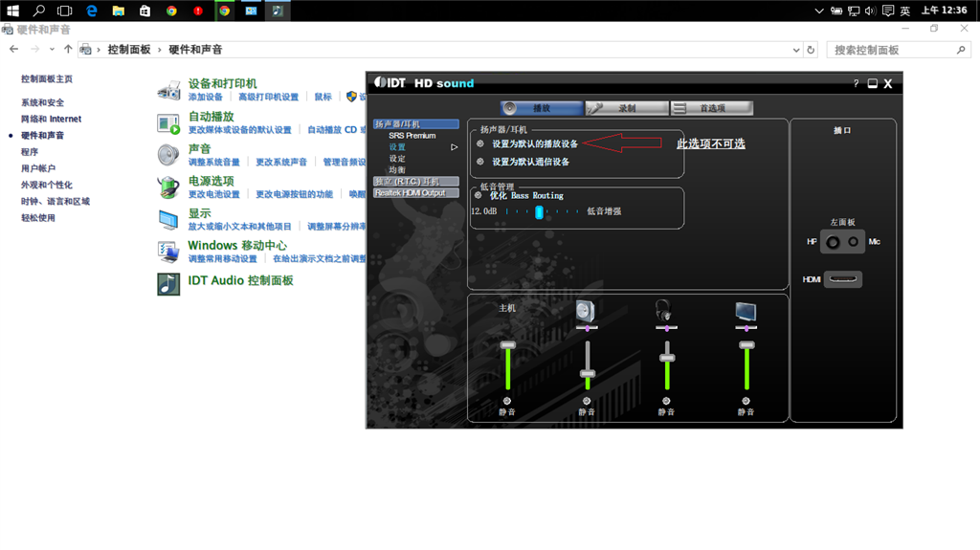Open the Windows 移动中心 category icon
This screenshot has width=980, height=550.
(x=168, y=252)
